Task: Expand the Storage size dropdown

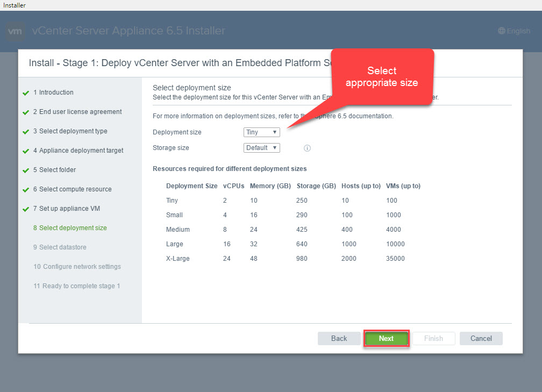Action: tap(261, 148)
